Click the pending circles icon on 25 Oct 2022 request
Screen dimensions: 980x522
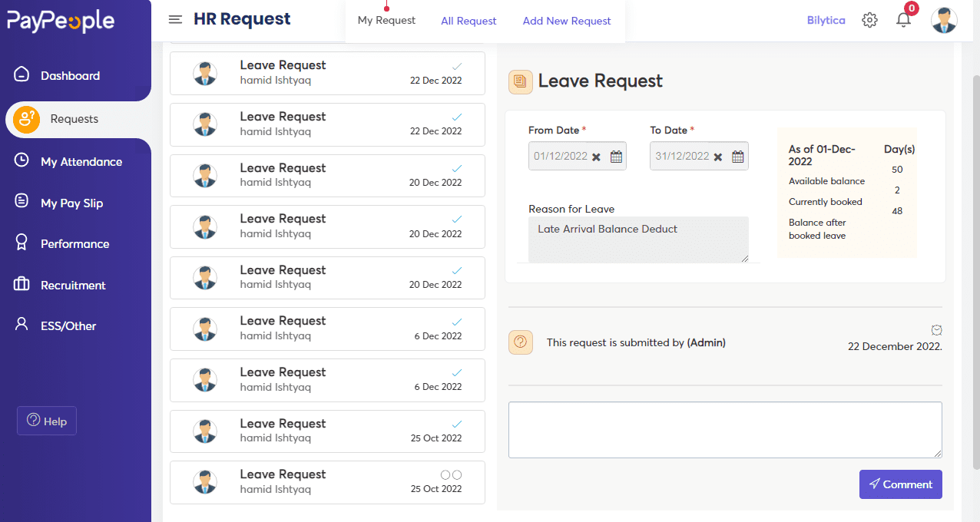(451, 475)
